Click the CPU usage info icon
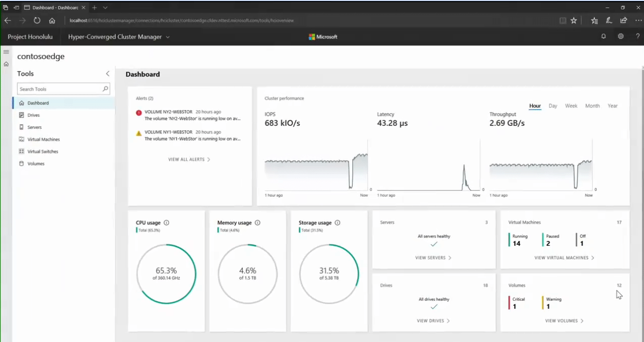The height and width of the screenshot is (342, 644). pos(166,223)
